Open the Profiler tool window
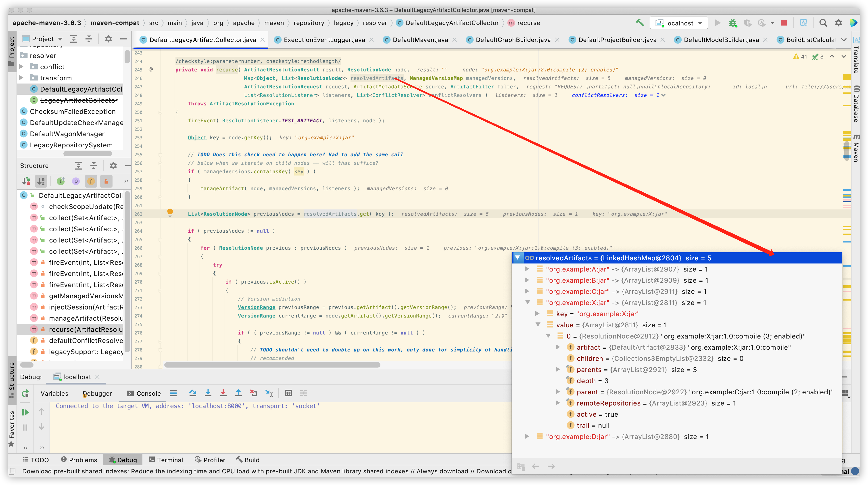The height and width of the screenshot is (485, 868). pos(210,460)
